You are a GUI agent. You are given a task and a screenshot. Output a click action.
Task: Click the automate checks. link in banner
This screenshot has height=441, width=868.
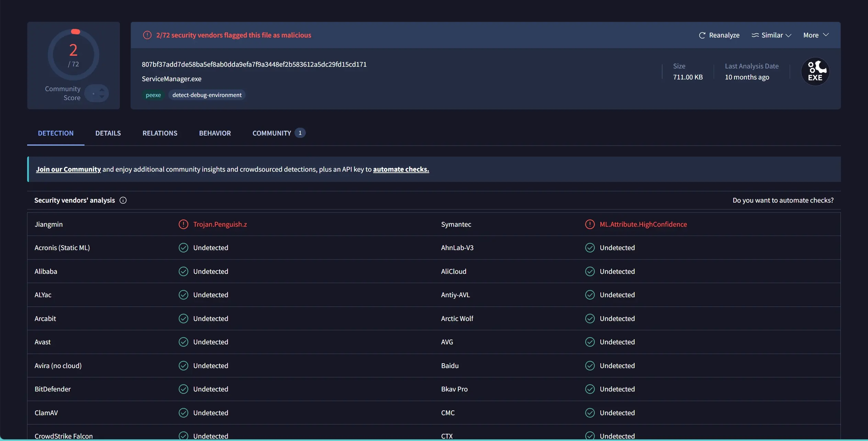pyautogui.click(x=401, y=169)
